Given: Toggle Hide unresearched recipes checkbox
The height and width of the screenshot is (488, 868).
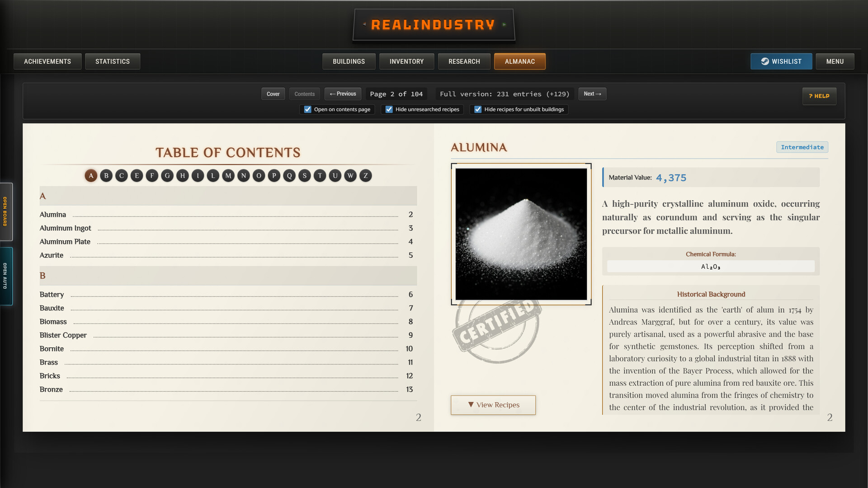Looking at the screenshot, I should point(389,109).
